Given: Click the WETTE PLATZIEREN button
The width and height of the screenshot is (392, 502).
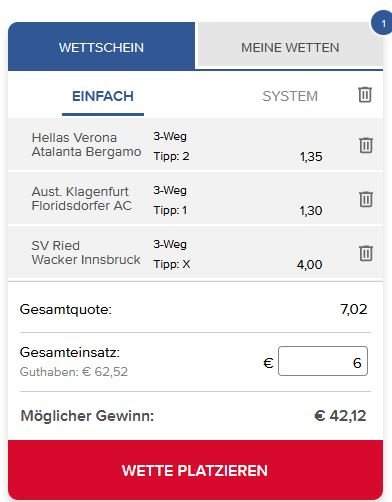Looking at the screenshot, I should pos(195,470).
